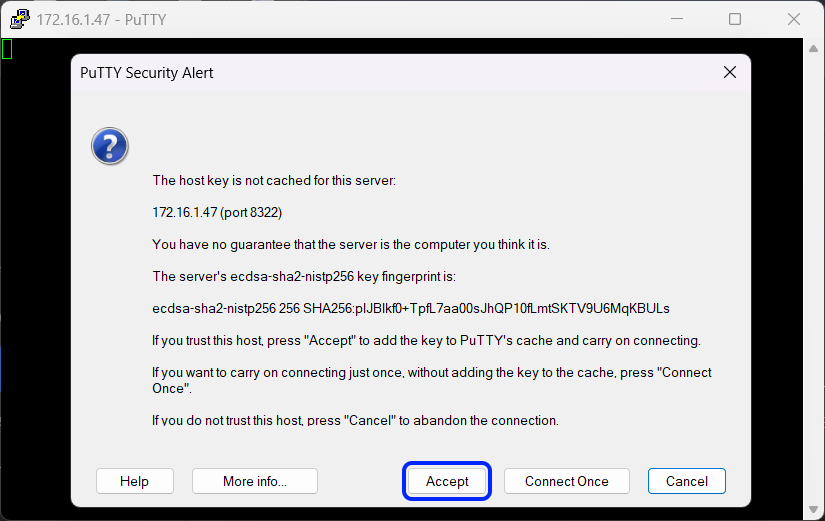Maximize the PuTTY window
Viewport: 825px width, 521px height.
click(735, 19)
